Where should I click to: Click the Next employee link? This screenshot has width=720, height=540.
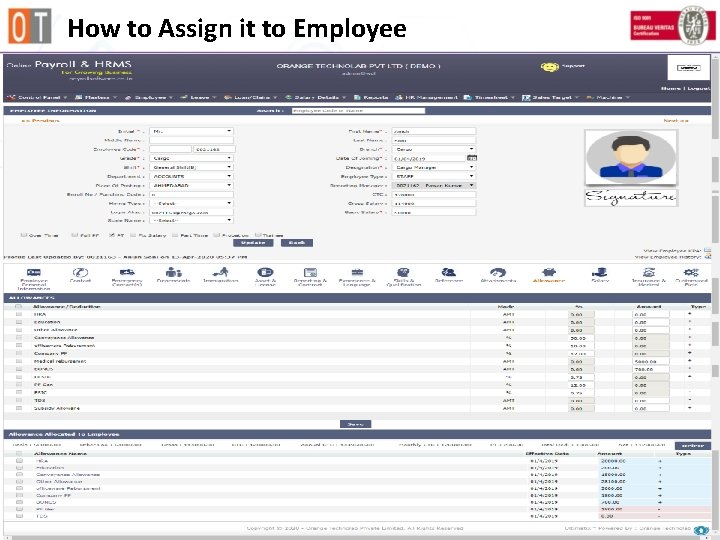(x=676, y=121)
